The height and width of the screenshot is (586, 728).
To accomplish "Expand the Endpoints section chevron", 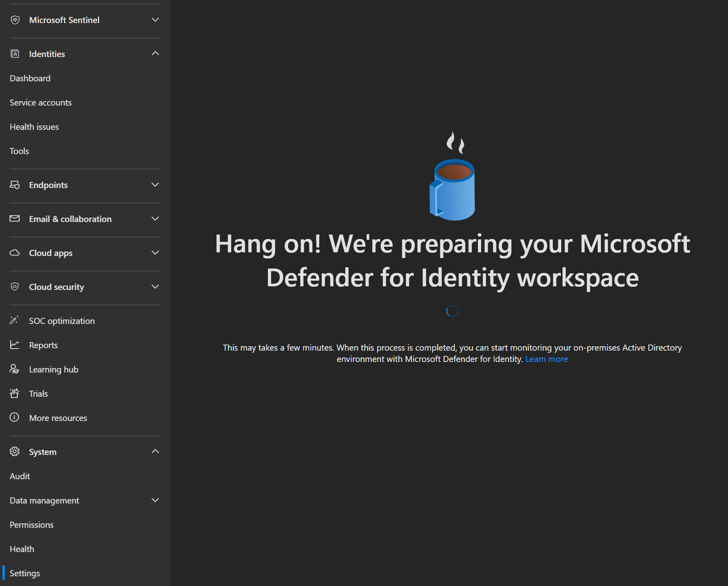I will (x=155, y=185).
